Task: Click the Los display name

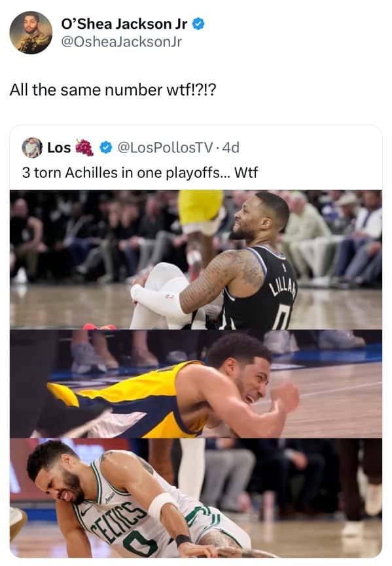Action: click(x=59, y=147)
